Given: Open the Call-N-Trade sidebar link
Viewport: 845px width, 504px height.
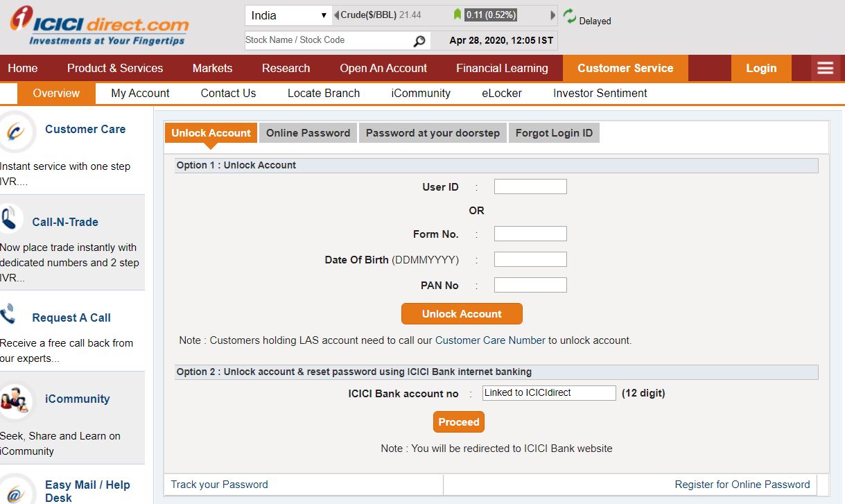Looking at the screenshot, I should 65,222.
